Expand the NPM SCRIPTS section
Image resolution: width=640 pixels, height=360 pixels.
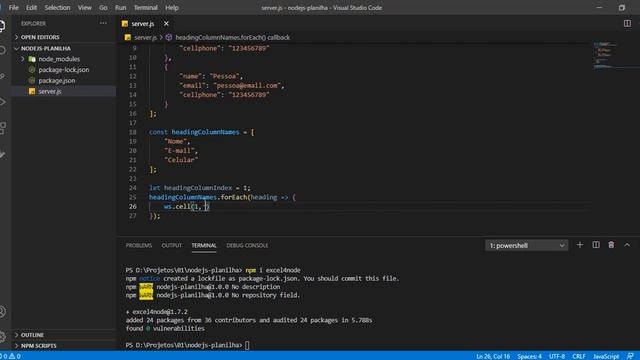coord(64,346)
